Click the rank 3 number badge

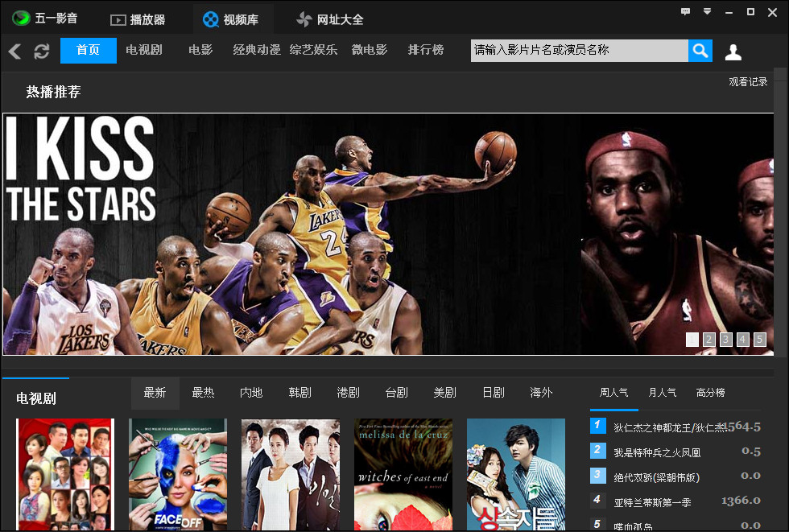tap(597, 475)
